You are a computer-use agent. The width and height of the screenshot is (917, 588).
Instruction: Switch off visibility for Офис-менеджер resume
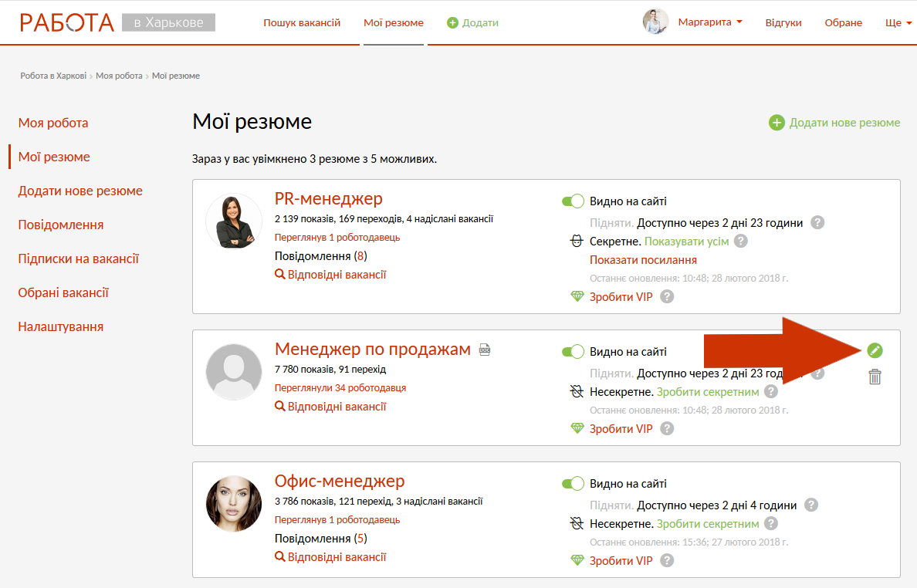(x=573, y=484)
